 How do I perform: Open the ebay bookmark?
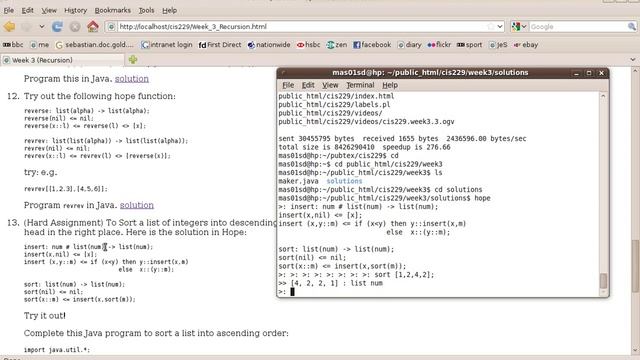click(526, 44)
